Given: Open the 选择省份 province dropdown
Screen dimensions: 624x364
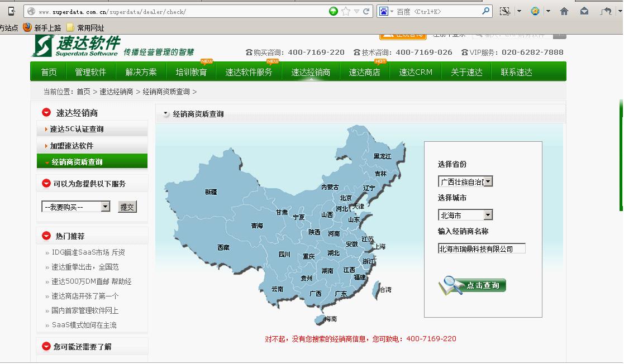Looking at the screenshot, I should (465, 181).
